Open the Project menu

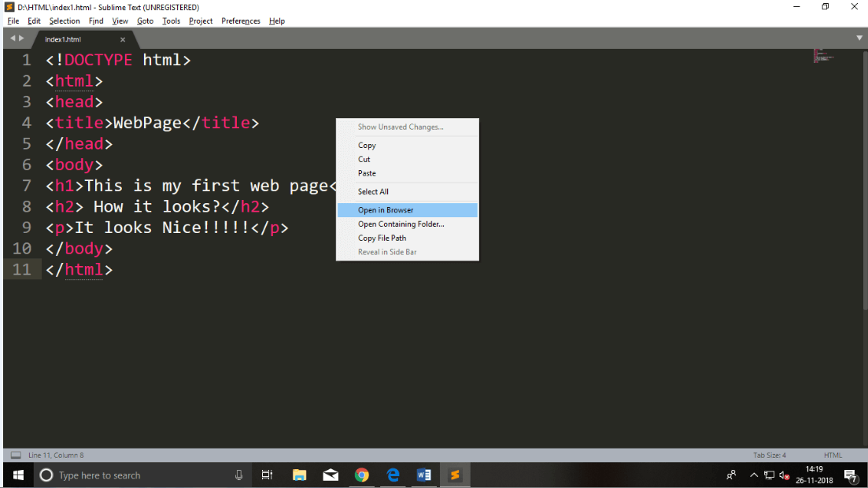pyautogui.click(x=201, y=21)
